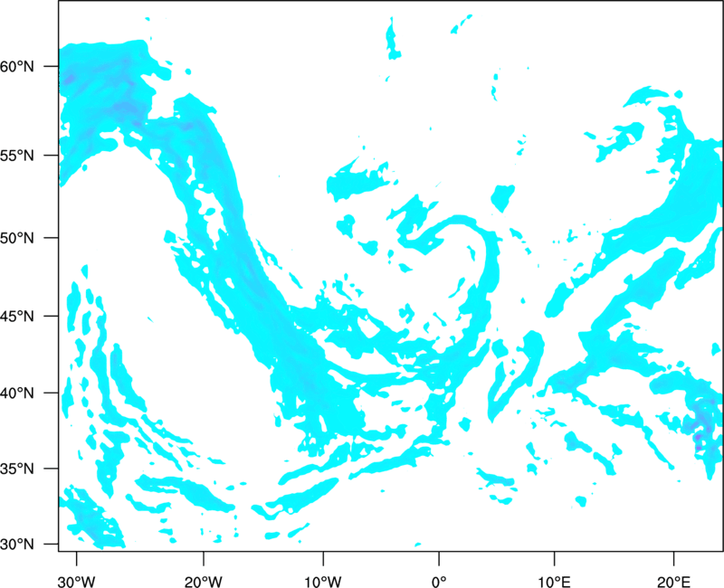Click the 30°W longitude label
The image size is (724, 588).
tap(76, 582)
